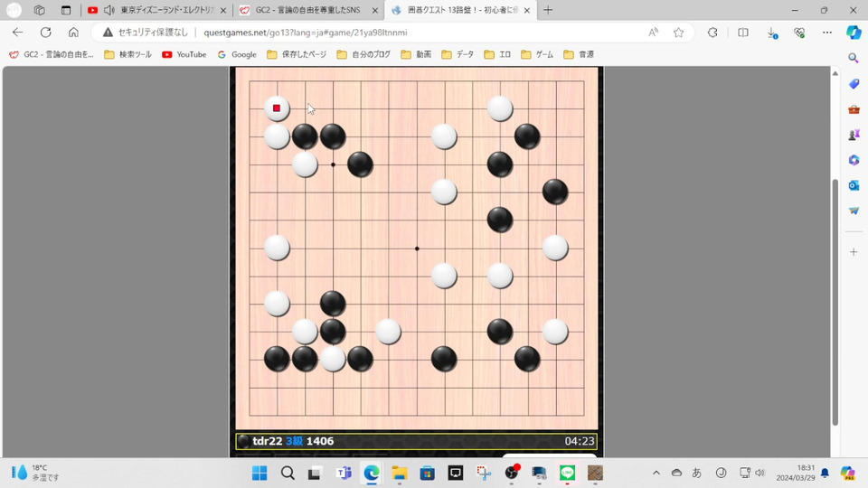
Task: Expand the 音源 bookmark folder
Action: pyautogui.click(x=579, y=54)
